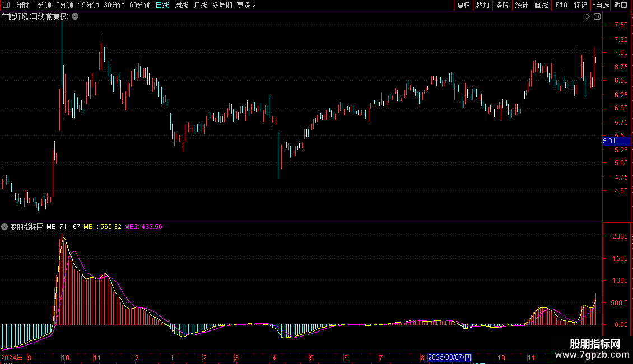
Task: Click the 2000 indicator axis label
Action: click(620, 236)
